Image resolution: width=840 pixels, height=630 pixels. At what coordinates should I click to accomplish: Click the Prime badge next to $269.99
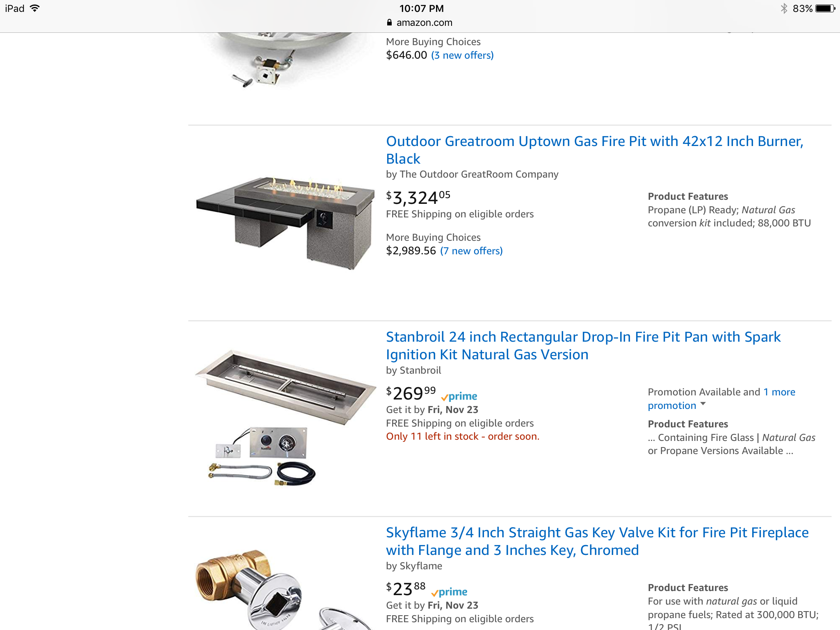click(459, 397)
